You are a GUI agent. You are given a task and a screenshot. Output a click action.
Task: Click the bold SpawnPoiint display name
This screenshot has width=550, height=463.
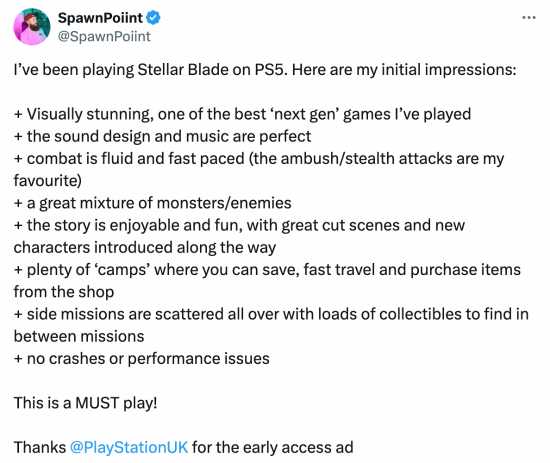100,18
